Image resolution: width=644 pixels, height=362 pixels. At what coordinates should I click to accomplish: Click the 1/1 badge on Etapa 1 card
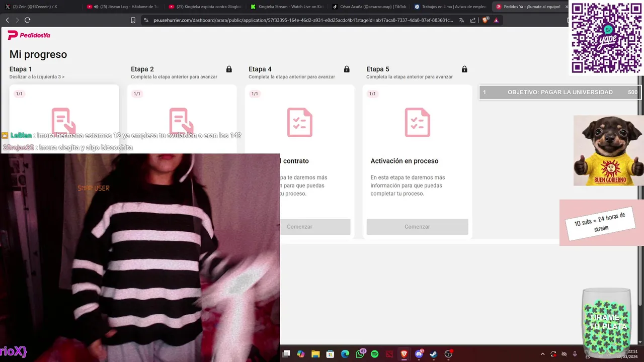tap(19, 94)
